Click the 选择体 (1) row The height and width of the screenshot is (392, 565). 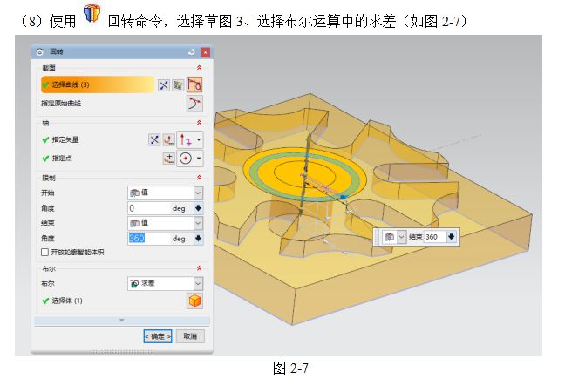(x=122, y=301)
